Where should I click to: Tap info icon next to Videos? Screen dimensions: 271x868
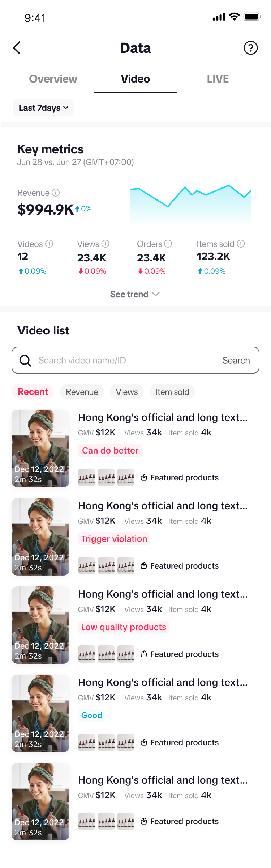point(49,244)
